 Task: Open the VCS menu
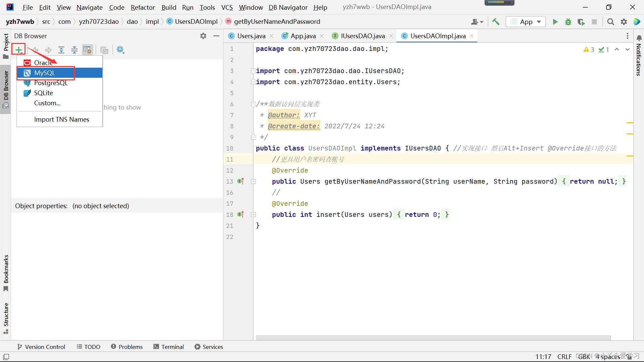227,7
